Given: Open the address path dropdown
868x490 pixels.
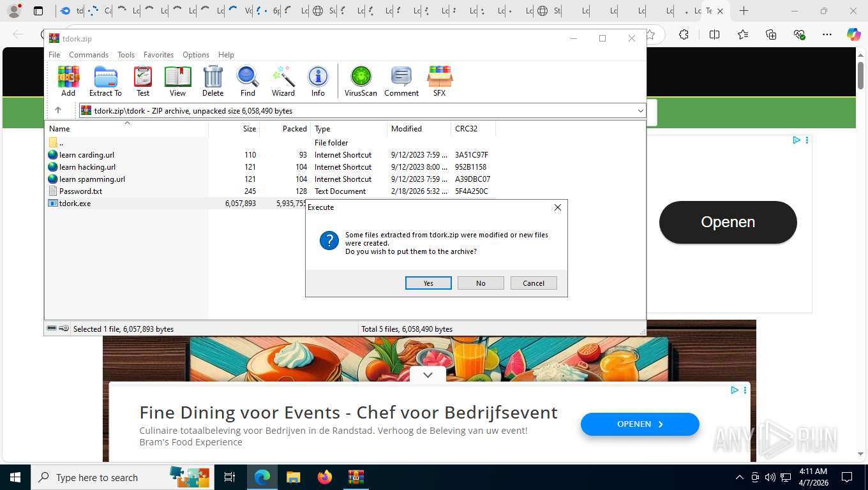Looking at the screenshot, I should click(640, 110).
